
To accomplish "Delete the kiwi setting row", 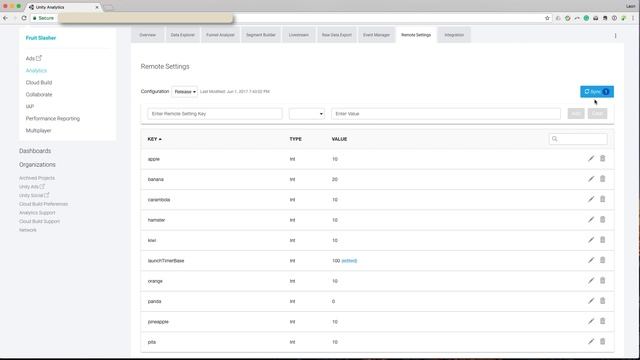I will (x=602, y=240).
